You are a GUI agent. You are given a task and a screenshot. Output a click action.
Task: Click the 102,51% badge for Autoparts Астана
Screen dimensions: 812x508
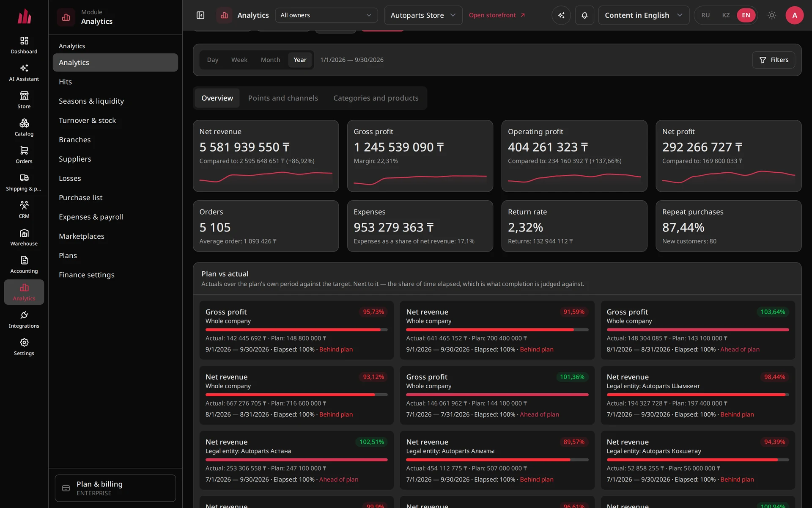coord(372,442)
